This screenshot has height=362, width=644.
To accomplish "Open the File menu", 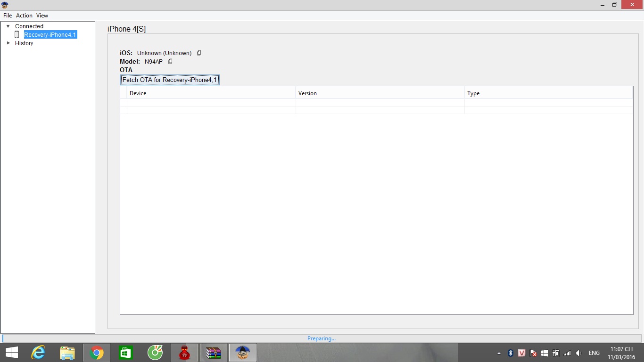I will pyautogui.click(x=8, y=16).
